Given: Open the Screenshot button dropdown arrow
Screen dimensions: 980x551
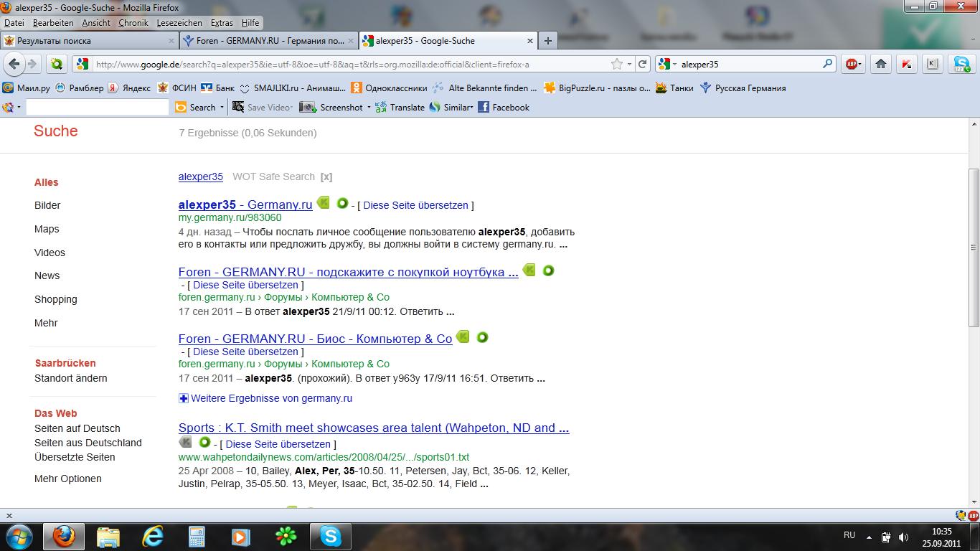Looking at the screenshot, I should pyautogui.click(x=369, y=107).
